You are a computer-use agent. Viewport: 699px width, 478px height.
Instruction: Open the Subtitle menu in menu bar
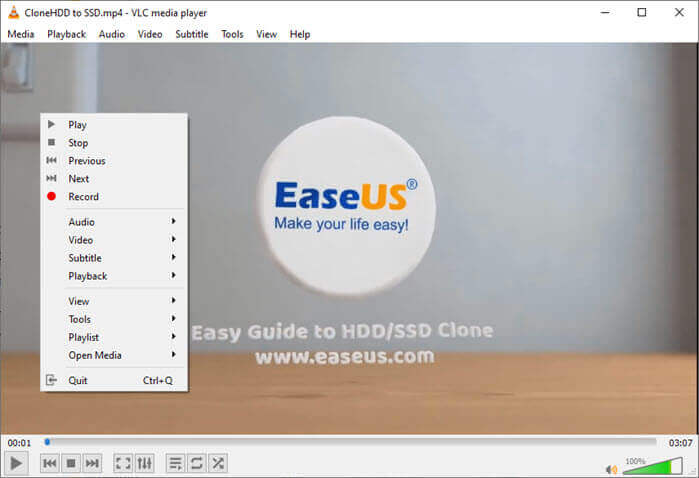pyautogui.click(x=192, y=34)
